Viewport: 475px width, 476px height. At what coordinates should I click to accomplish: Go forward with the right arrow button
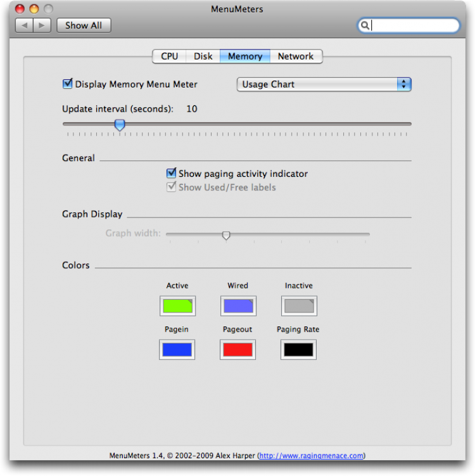pyautogui.click(x=42, y=25)
